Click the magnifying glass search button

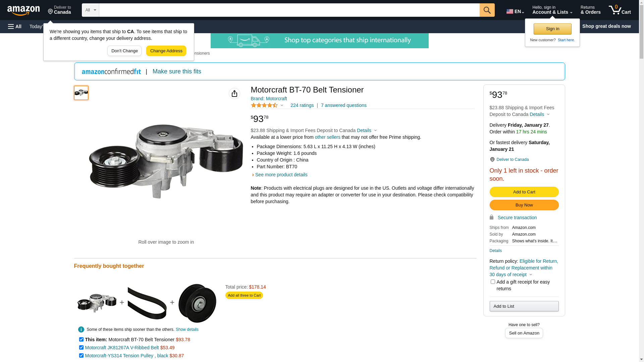(x=487, y=10)
